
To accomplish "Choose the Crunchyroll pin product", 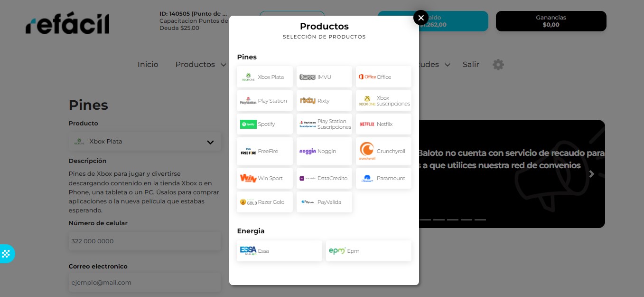I will 383,151.
